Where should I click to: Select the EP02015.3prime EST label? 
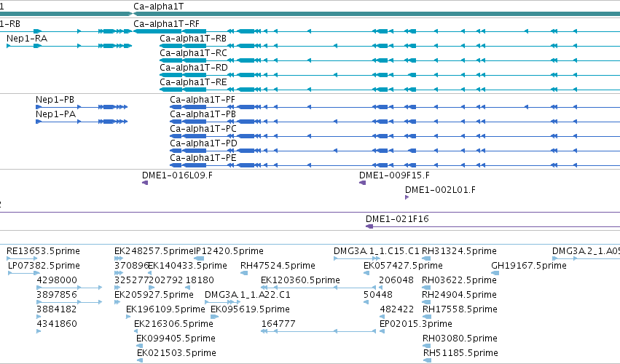pyautogui.click(x=416, y=325)
